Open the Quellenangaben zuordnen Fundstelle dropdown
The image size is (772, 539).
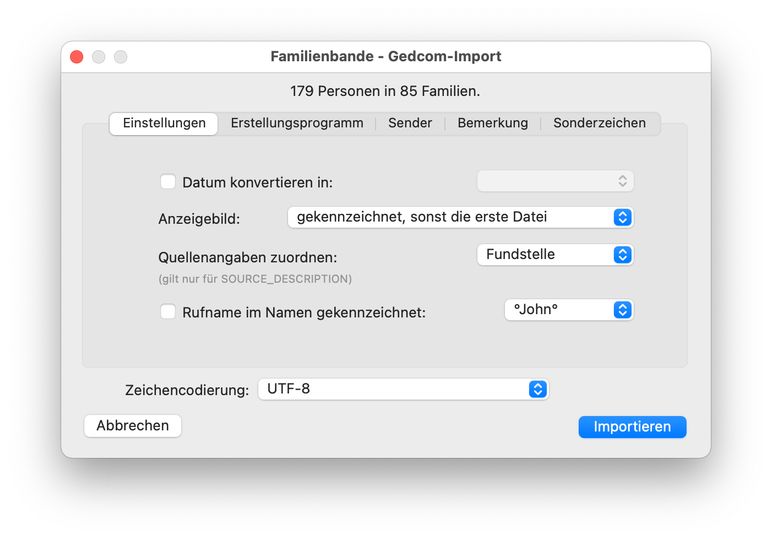coord(555,255)
